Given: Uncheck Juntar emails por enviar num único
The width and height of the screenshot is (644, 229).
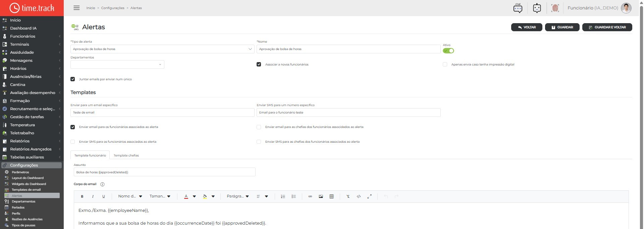Looking at the screenshot, I should [73, 79].
